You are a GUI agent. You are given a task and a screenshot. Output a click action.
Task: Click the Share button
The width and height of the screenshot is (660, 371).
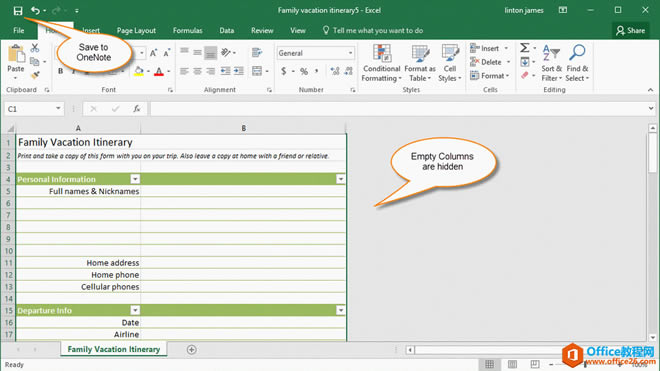pos(630,30)
